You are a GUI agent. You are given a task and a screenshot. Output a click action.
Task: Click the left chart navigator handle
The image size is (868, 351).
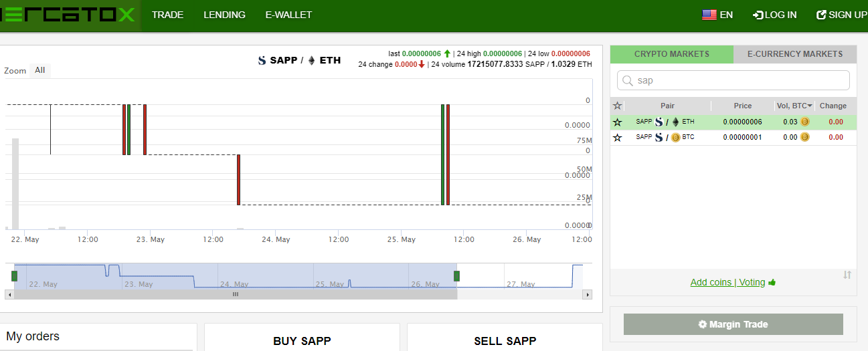point(14,276)
